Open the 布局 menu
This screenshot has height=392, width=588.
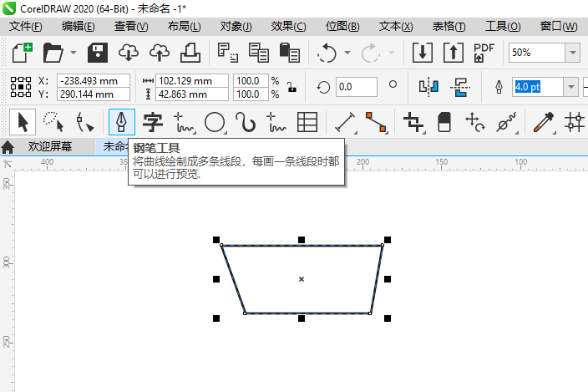tap(184, 27)
